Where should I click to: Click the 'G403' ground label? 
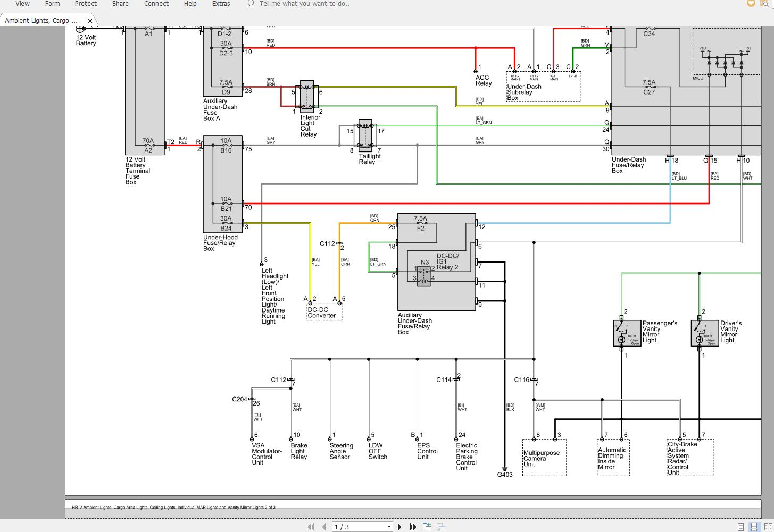click(x=505, y=474)
